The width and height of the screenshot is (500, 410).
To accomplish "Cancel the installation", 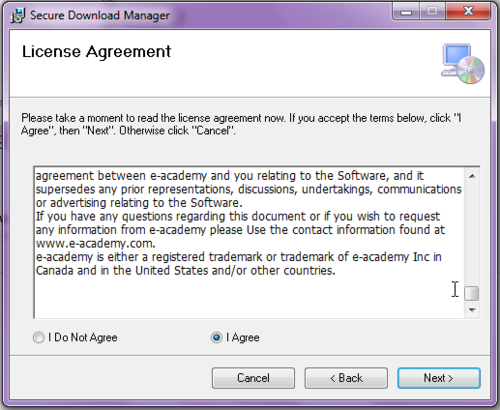I will (253, 378).
